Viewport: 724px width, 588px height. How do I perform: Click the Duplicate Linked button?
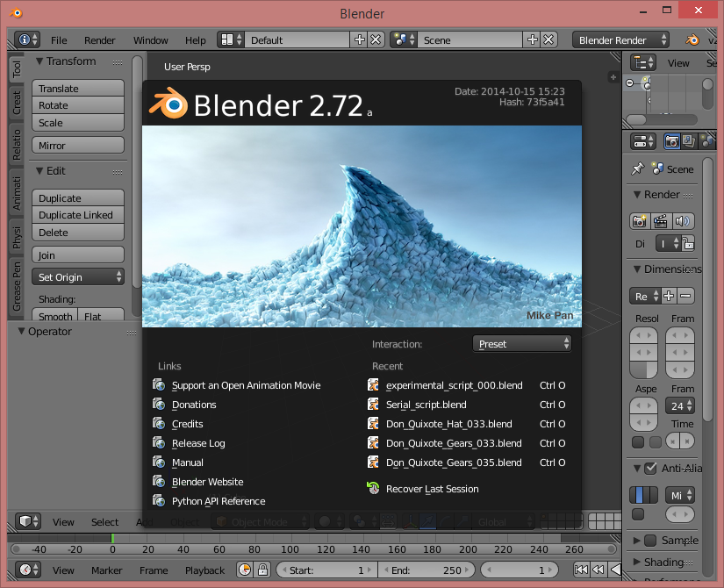(78, 215)
